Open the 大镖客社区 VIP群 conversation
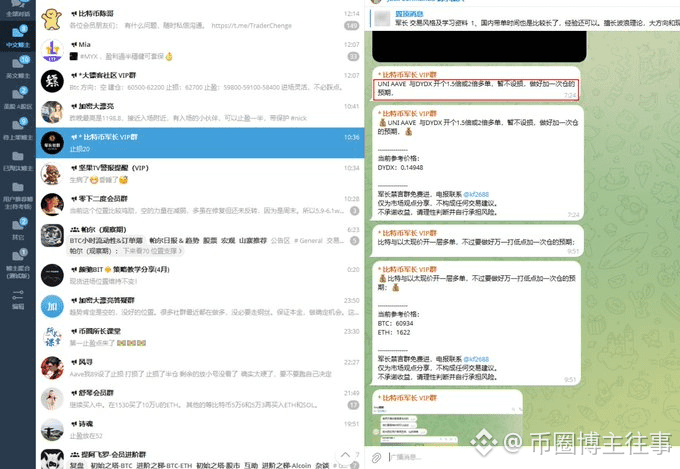Screen dimensions: 680x469 pos(200,81)
